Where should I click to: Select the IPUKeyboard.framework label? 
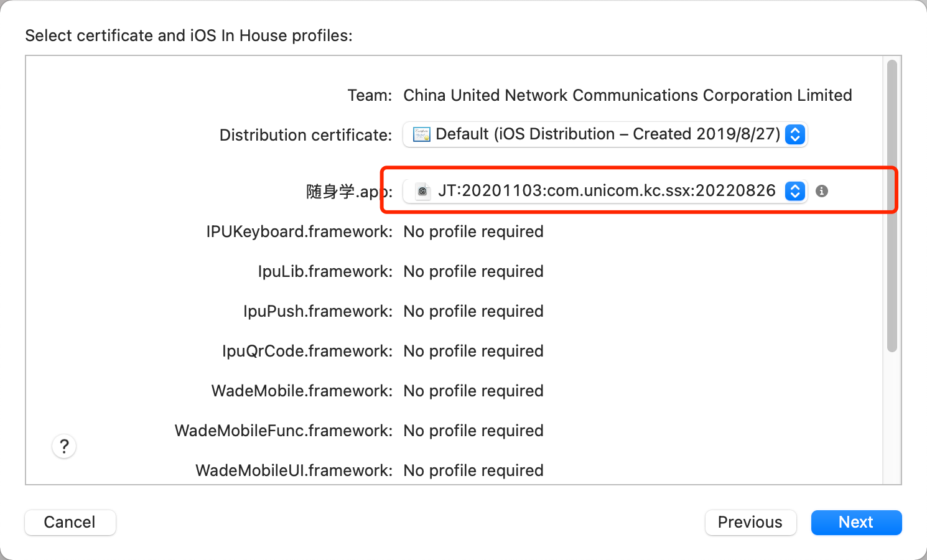coord(299,231)
